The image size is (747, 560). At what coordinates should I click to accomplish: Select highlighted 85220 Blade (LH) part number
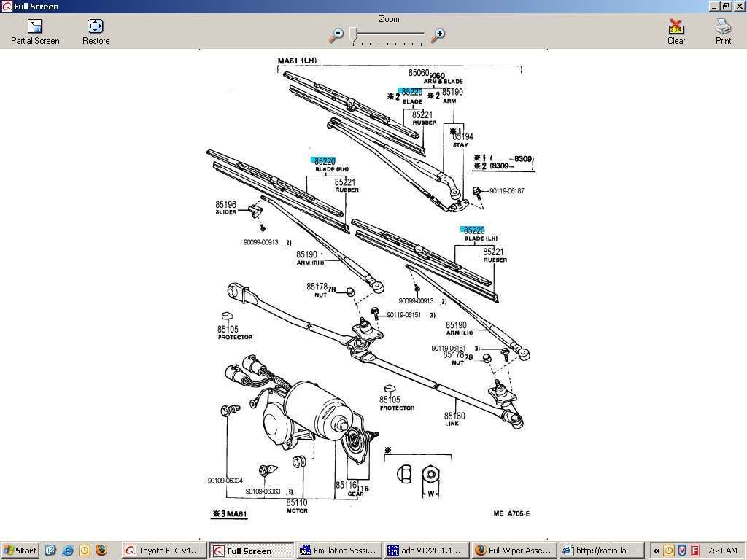pyautogui.click(x=474, y=230)
